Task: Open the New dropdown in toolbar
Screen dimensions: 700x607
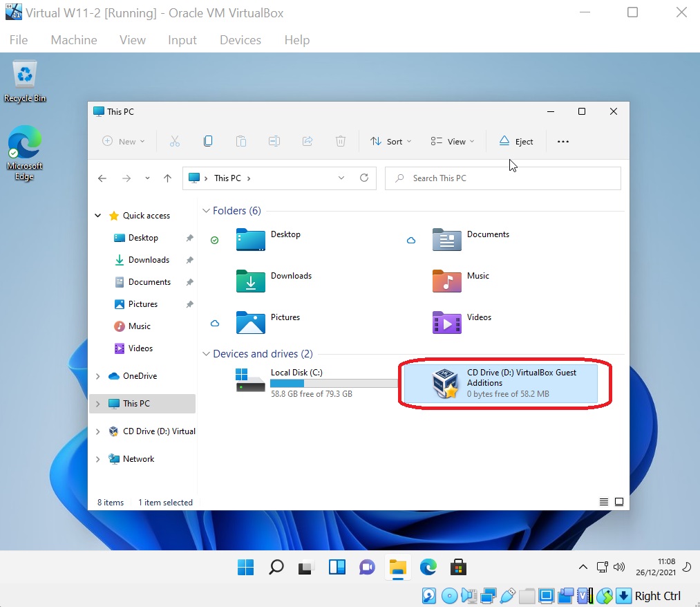Action: pyautogui.click(x=124, y=142)
